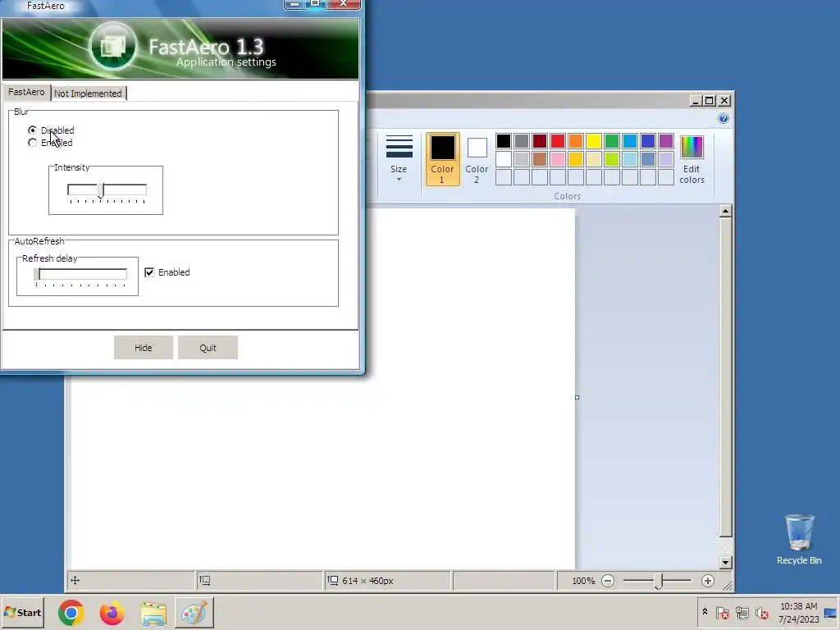Screen dimensions: 840x630
Task: Click the cursor position icon in Paint status bar
Action: pos(75,580)
